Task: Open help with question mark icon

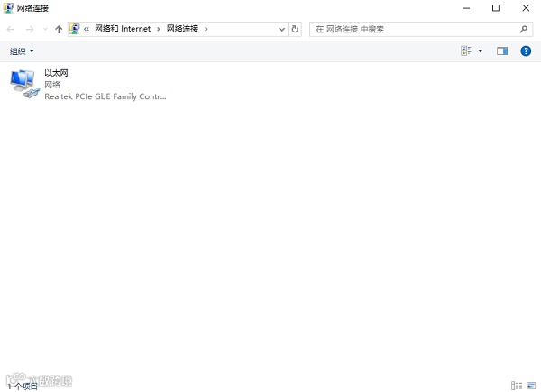Action: pos(526,51)
